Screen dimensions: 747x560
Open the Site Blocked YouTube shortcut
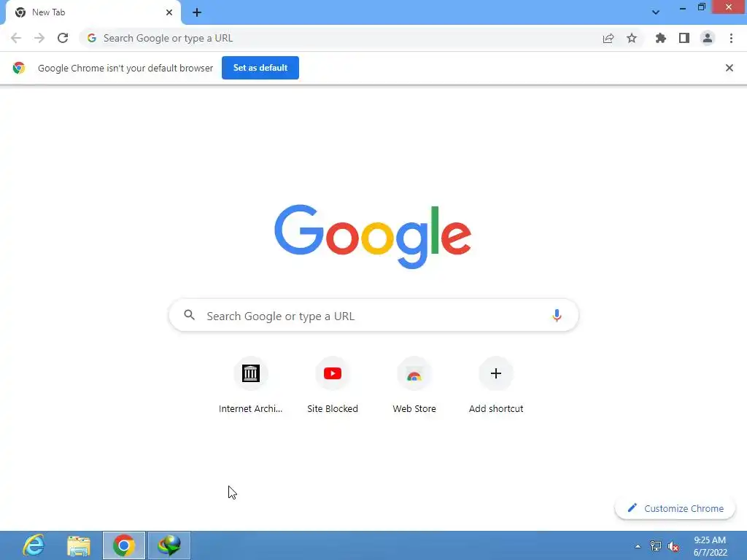[333, 385]
